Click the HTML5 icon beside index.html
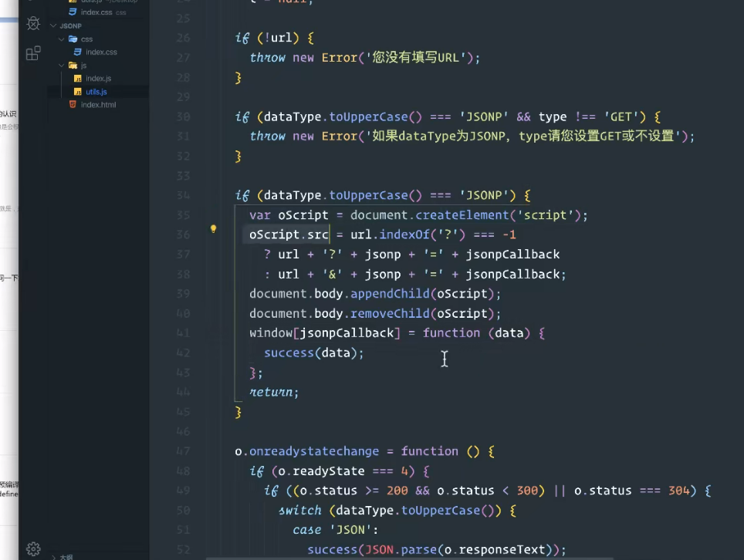Screen dimensions: 744x560 pyautogui.click(x=74, y=104)
